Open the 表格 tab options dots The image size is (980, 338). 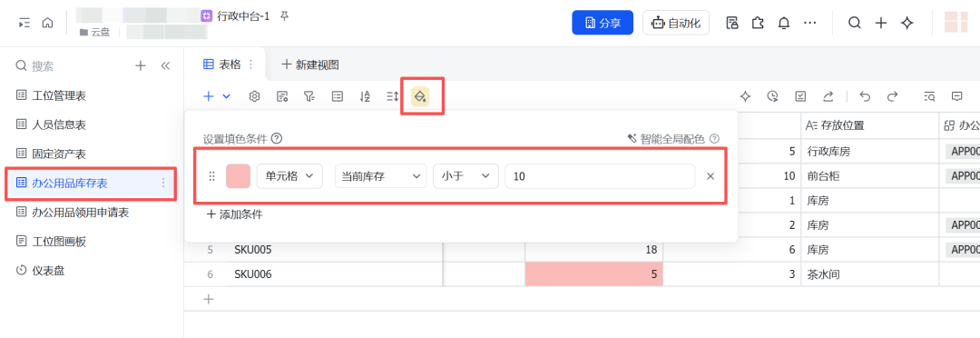(251, 64)
